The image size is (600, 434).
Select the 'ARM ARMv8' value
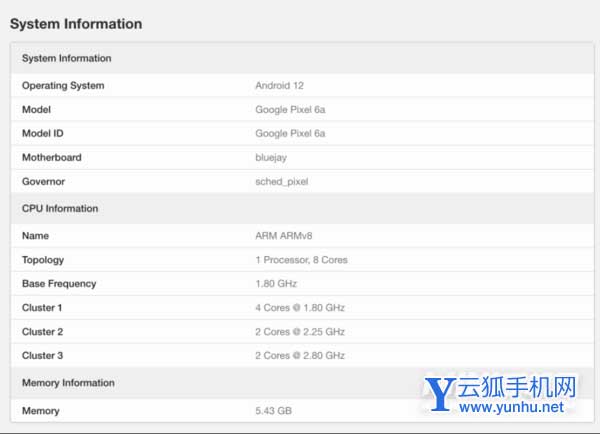(x=284, y=236)
